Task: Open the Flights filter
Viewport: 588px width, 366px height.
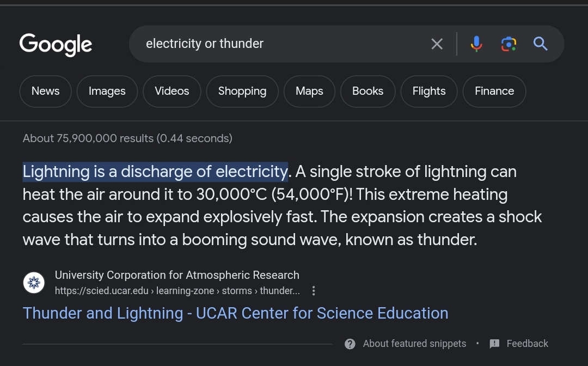Action: tap(429, 91)
